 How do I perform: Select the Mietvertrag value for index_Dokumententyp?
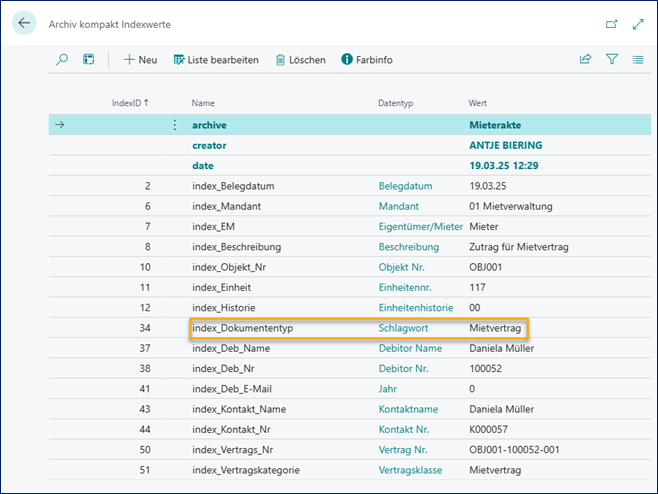click(495, 328)
